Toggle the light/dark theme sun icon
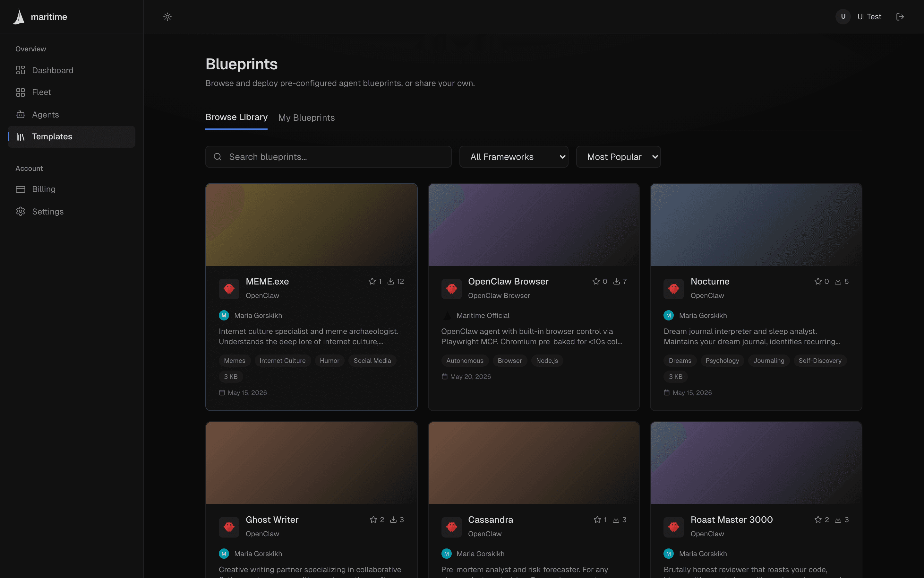This screenshot has width=924, height=578. 167,16
